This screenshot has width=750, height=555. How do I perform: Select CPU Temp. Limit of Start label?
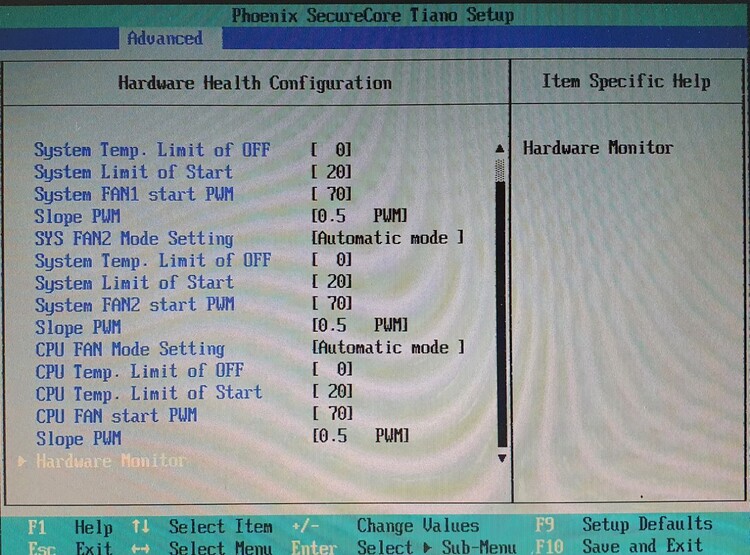(x=149, y=393)
